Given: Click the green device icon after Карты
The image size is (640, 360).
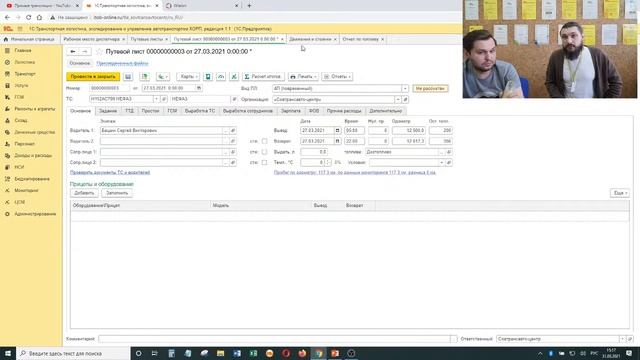Looking at the screenshot, I should 208,76.
